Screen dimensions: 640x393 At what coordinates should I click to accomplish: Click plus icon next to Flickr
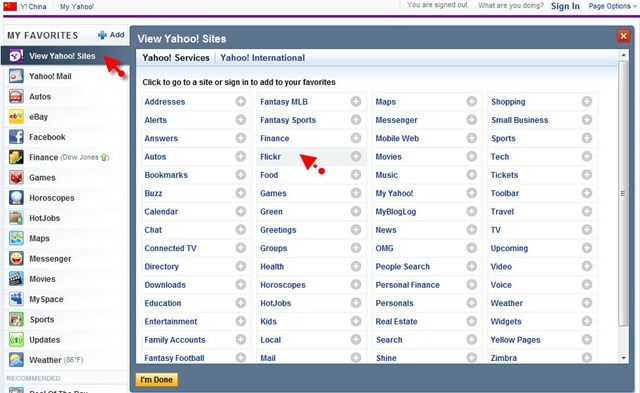coord(356,156)
